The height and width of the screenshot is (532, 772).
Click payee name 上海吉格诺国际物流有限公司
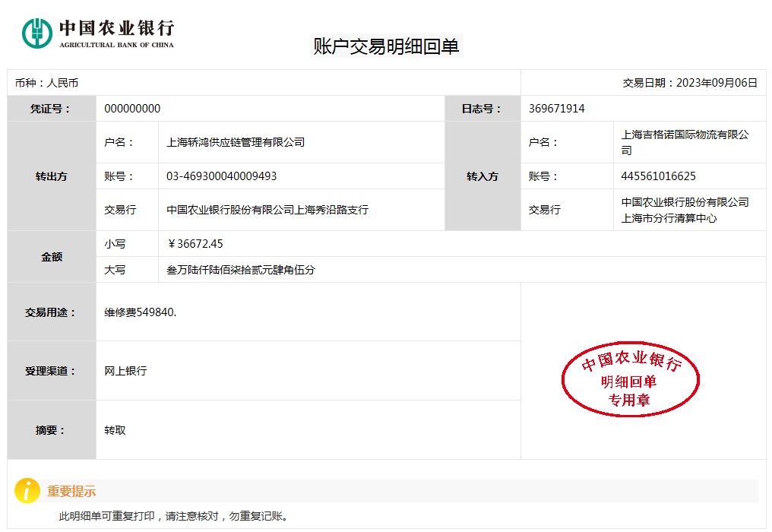(685, 142)
